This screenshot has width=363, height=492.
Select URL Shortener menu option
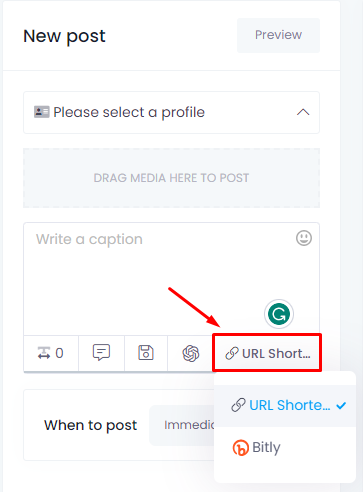pos(285,406)
